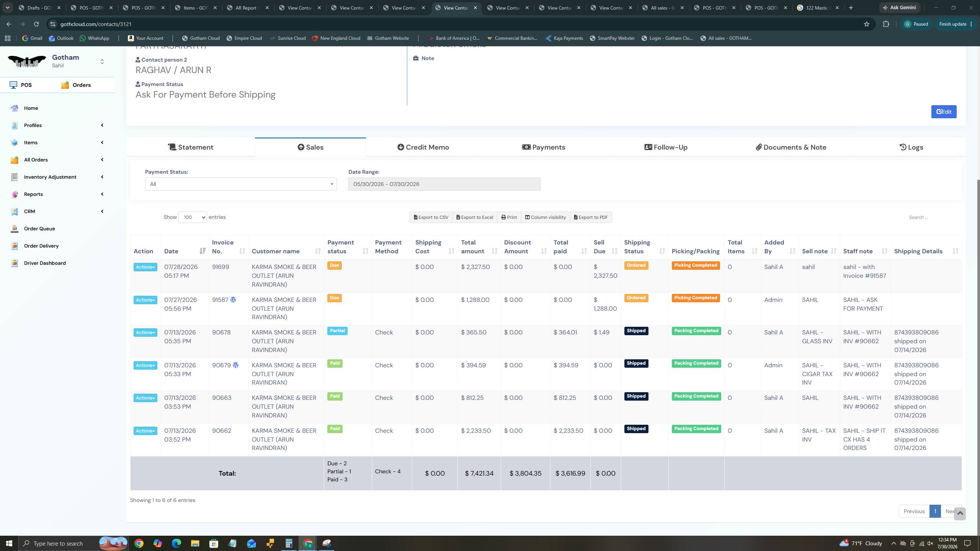
Task: Click the Export to Excel button
Action: coord(475,217)
